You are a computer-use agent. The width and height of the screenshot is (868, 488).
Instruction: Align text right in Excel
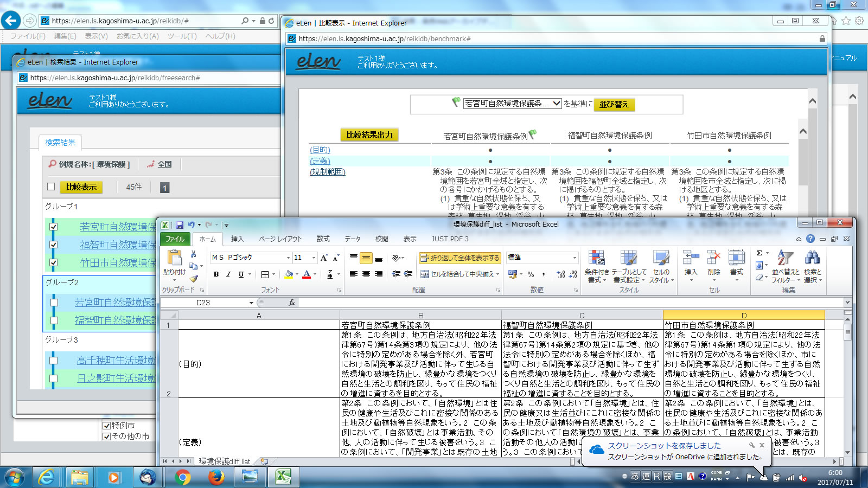(379, 274)
